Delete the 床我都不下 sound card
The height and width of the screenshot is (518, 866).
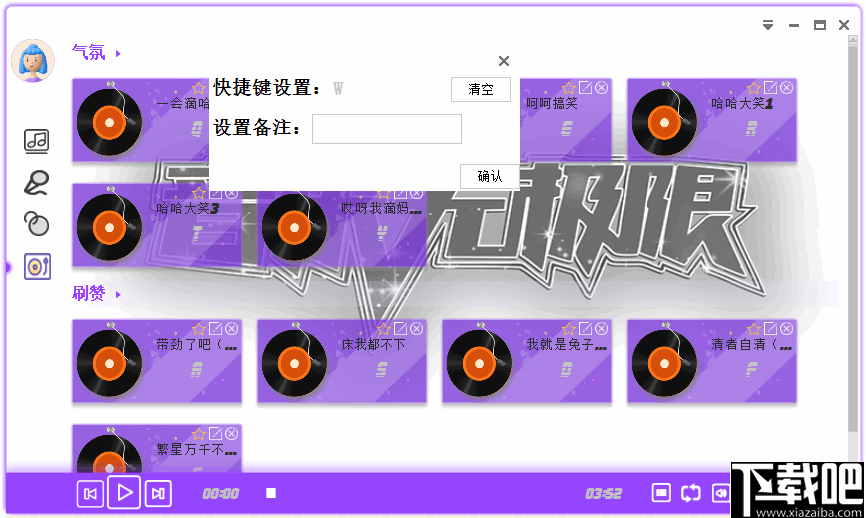pos(416,329)
